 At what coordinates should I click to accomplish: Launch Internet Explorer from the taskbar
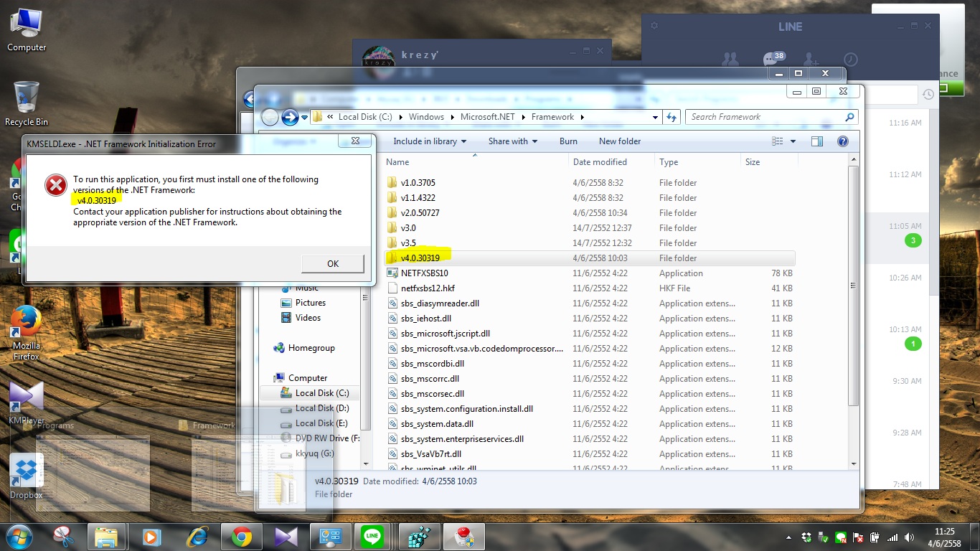[196, 536]
